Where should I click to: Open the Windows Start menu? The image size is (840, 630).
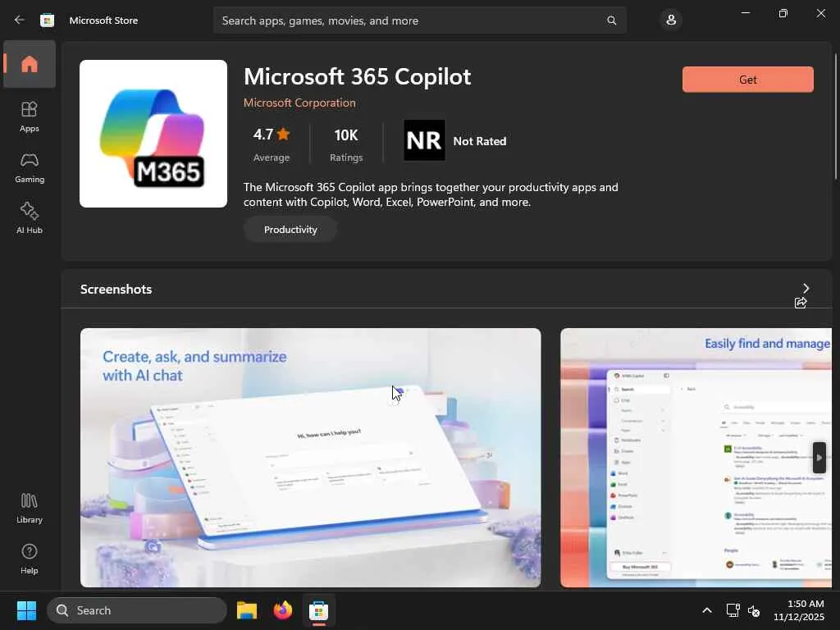(x=26, y=610)
